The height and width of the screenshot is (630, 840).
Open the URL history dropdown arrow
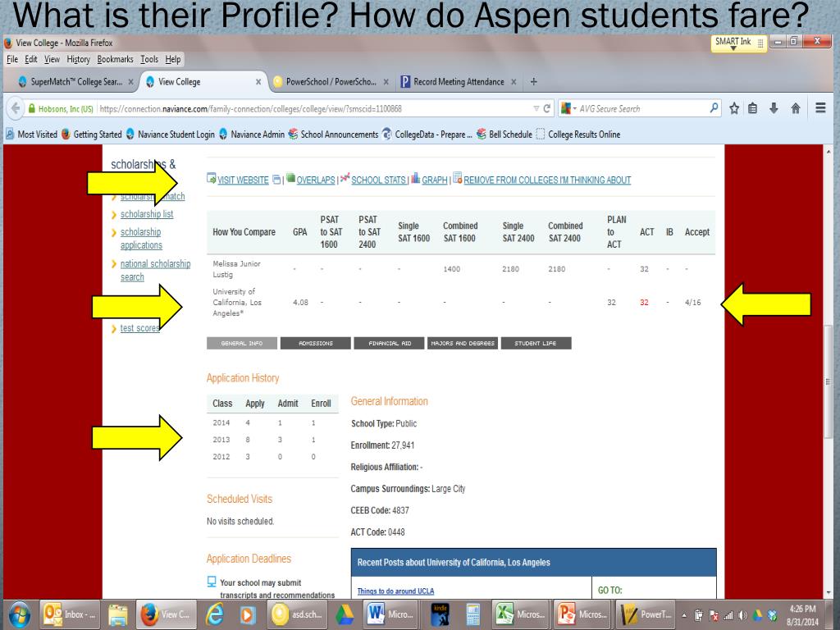click(x=536, y=109)
